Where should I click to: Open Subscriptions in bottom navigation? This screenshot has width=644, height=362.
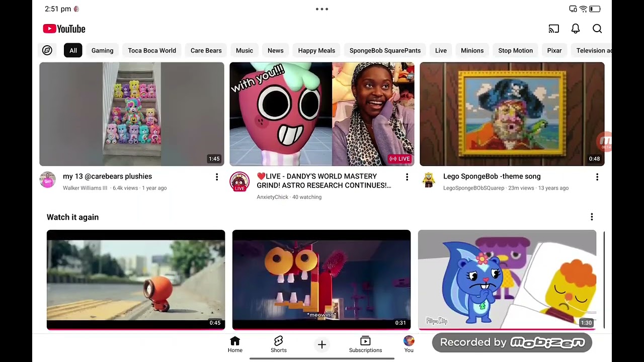365,344
